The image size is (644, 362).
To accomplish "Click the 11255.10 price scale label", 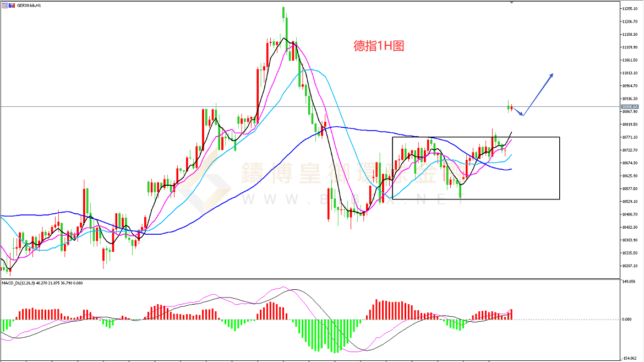I will point(630,9).
